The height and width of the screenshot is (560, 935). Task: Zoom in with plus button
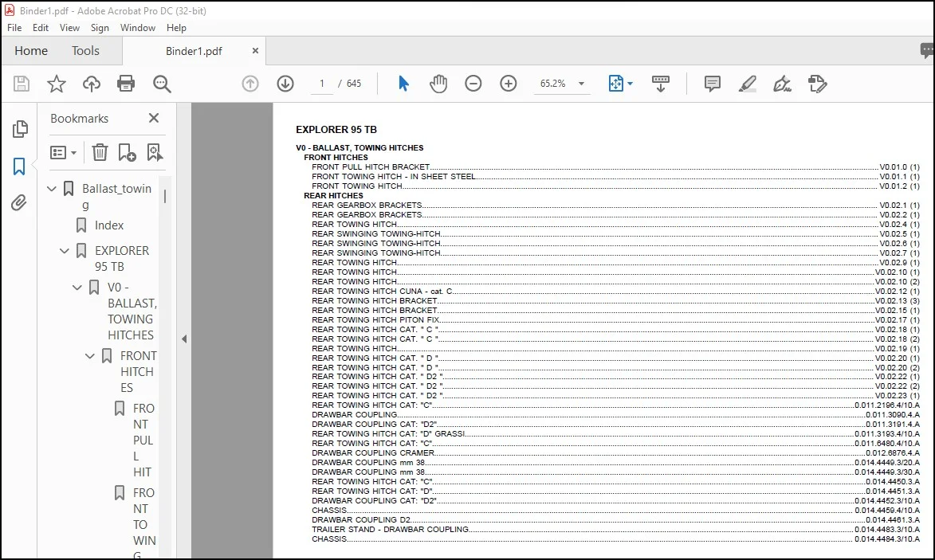[x=509, y=84]
